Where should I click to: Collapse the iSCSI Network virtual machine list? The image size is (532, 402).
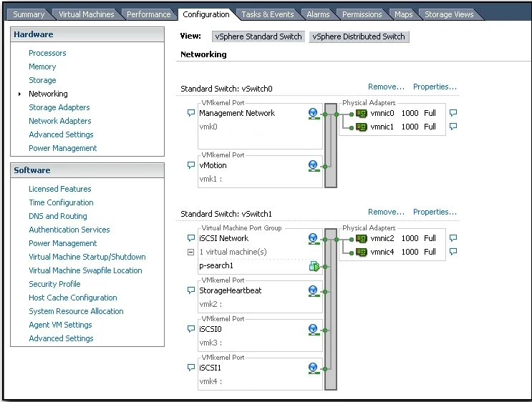pos(190,252)
